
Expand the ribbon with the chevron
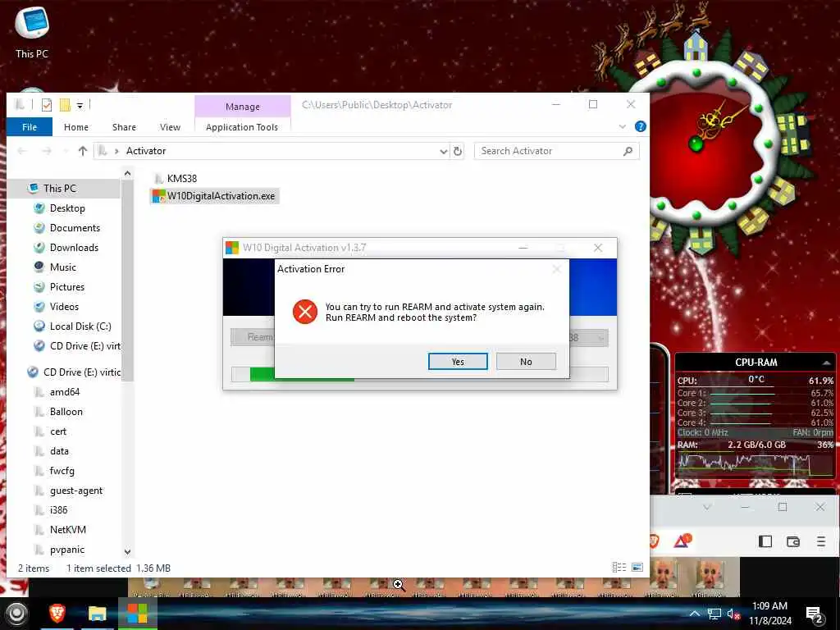click(x=623, y=126)
